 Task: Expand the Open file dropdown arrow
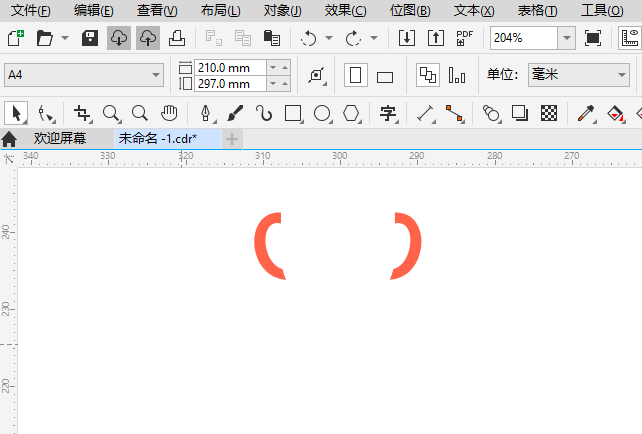[65, 38]
